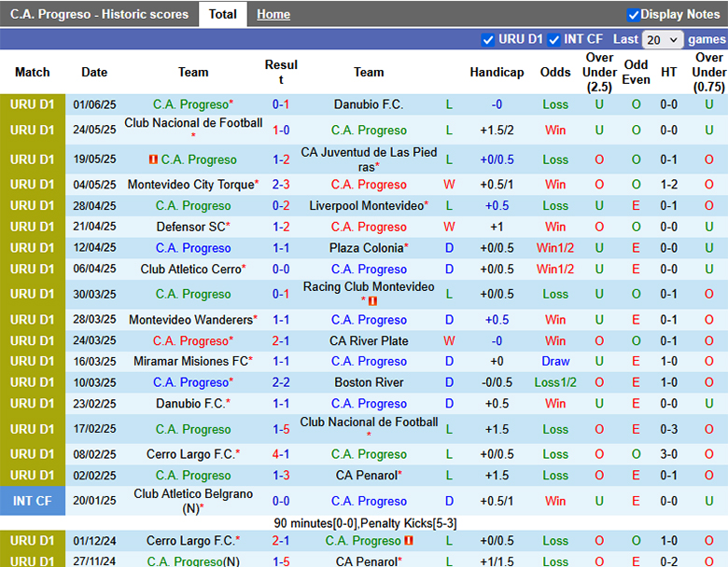Open Boston River team link

(x=369, y=382)
